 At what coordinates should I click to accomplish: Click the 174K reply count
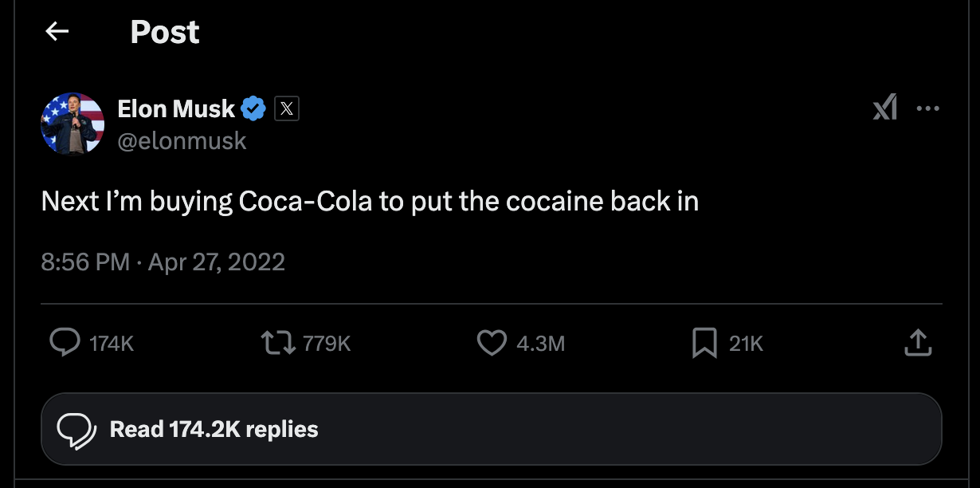tap(112, 344)
